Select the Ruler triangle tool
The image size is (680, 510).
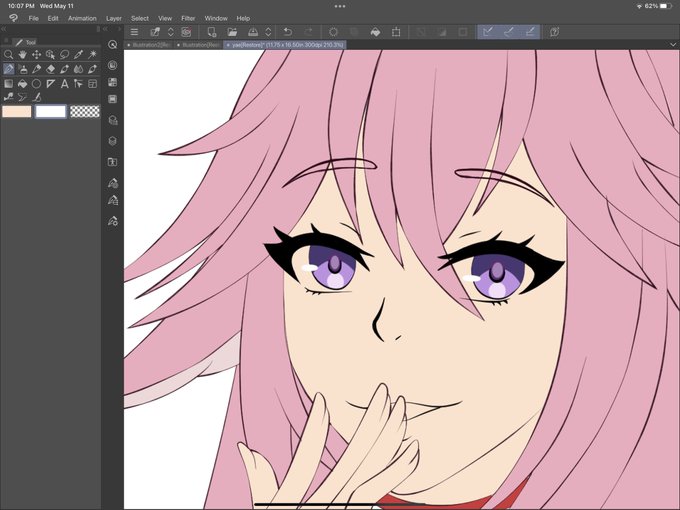point(50,84)
